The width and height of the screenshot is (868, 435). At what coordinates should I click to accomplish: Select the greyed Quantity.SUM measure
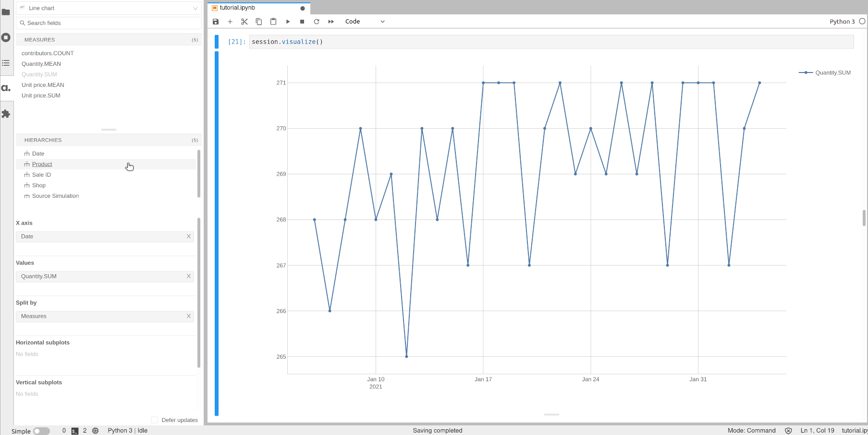click(39, 74)
